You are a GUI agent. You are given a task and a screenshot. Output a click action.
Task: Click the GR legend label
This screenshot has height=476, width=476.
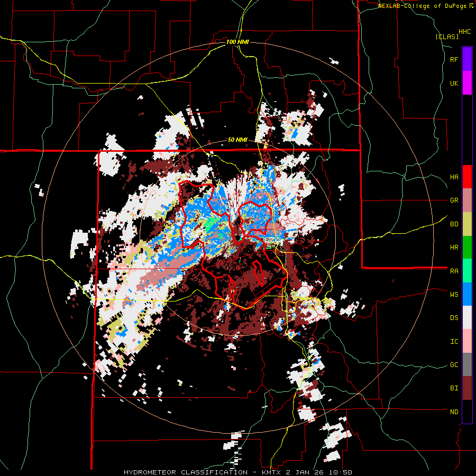coord(454,200)
